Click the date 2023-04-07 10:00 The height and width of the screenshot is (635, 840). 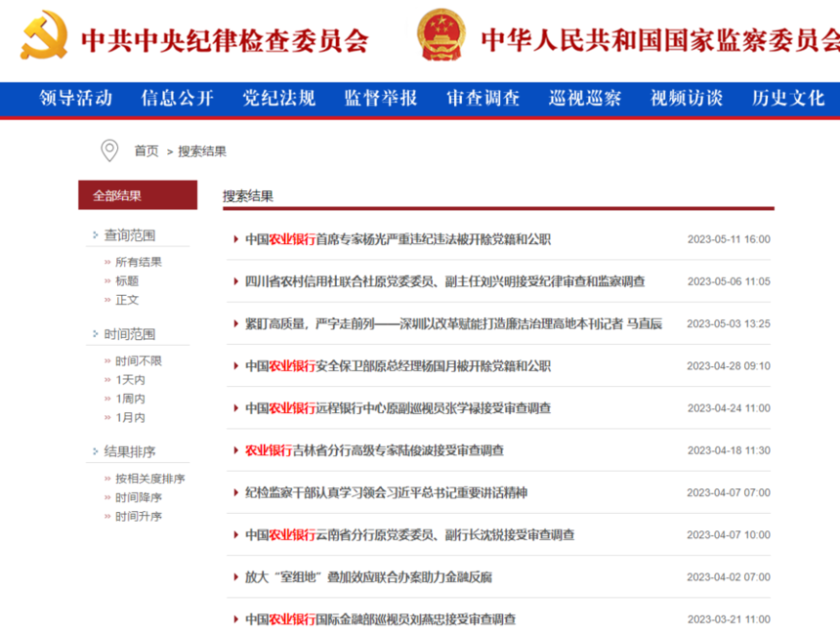(x=729, y=534)
